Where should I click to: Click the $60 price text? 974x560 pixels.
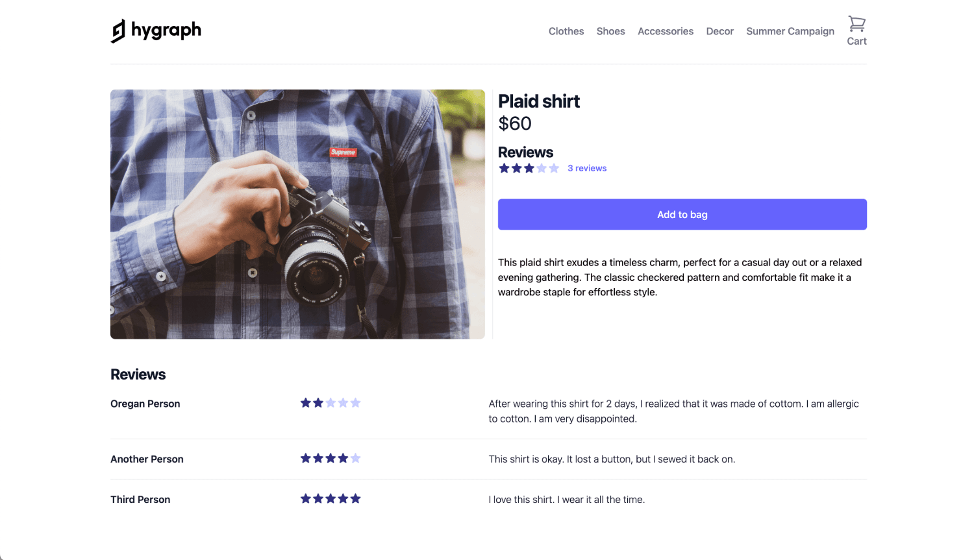515,123
